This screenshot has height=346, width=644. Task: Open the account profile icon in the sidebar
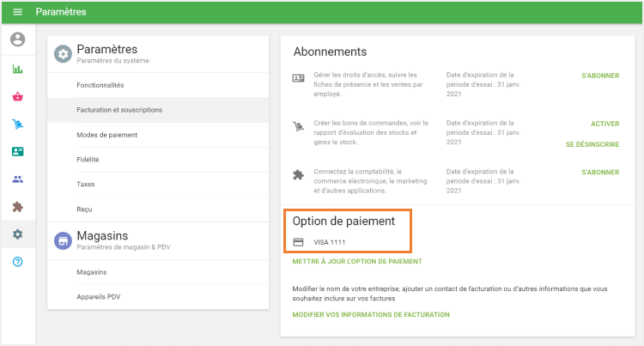18,39
